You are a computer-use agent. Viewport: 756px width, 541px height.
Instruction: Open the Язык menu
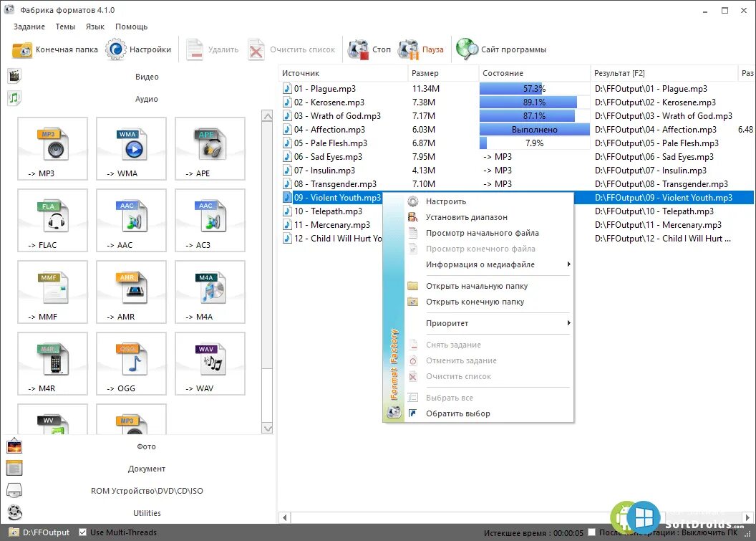[x=95, y=27]
